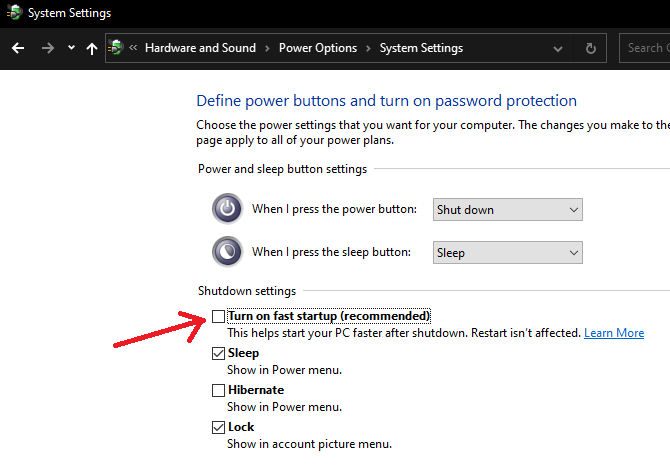
Task: Enable Turn on fast startup checkbox
Action: pyautogui.click(x=218, y=316)
